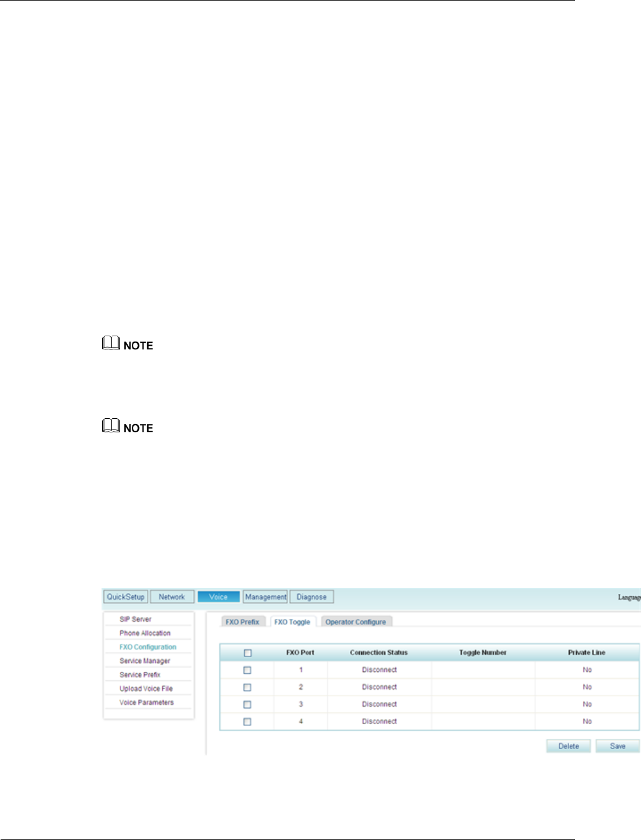
Task: Open the Management tab
Action: point(266,596)
